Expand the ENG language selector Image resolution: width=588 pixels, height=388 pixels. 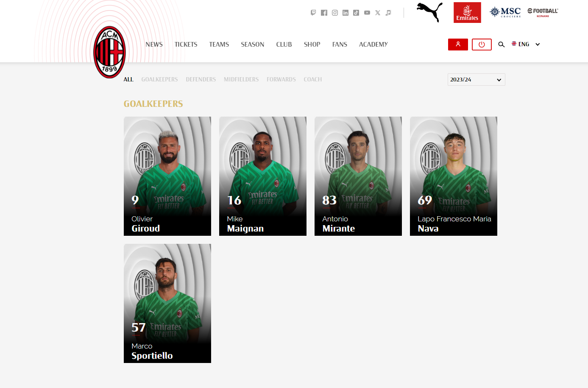(x=521, y=44)
